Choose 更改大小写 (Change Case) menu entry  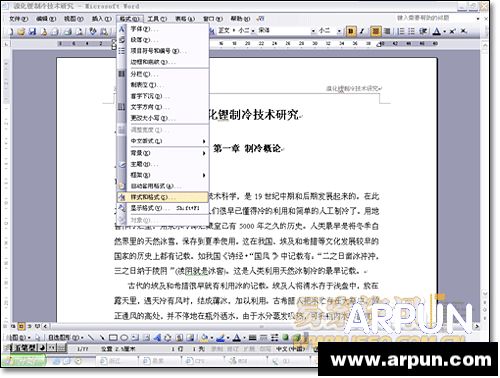163,118
